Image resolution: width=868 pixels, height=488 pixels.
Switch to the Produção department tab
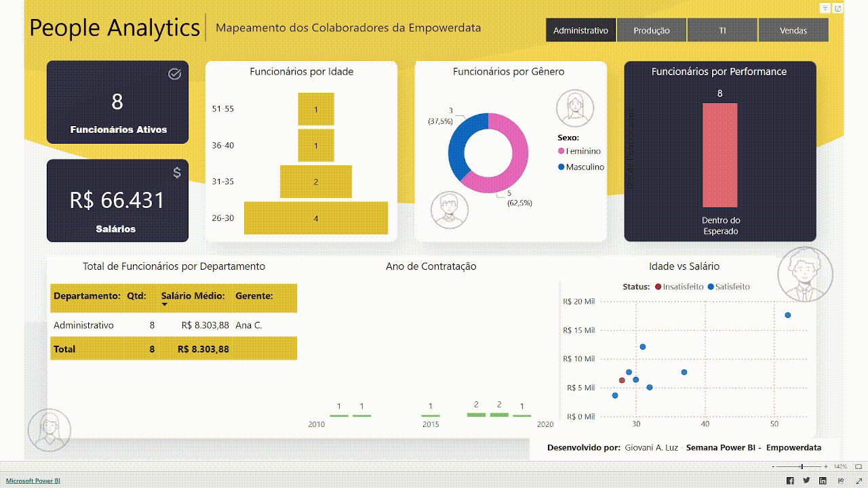tap(652, 30)
